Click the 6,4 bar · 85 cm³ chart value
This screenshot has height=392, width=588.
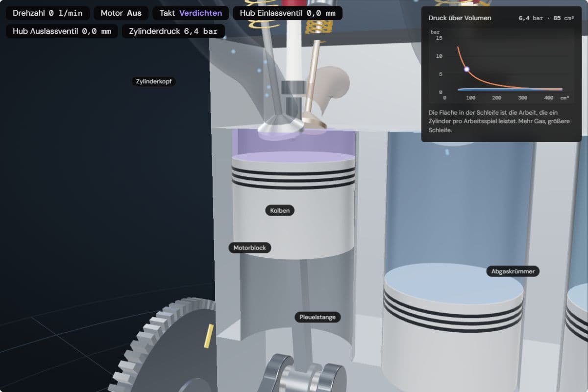pyautogui.click(x=547, y=18)
